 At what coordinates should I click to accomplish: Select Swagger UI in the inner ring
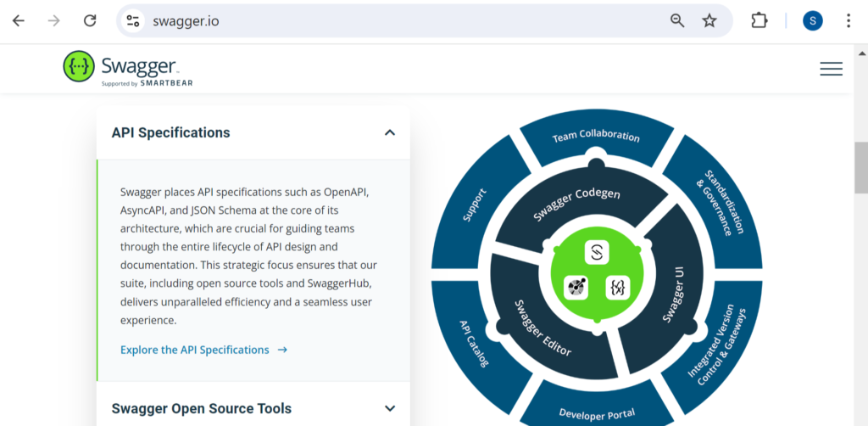671,294
